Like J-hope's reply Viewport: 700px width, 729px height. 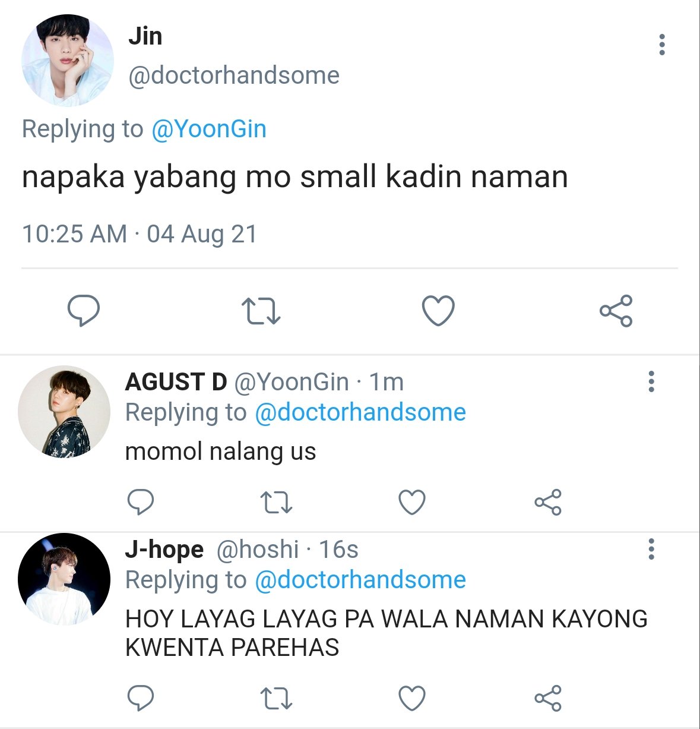[x=412, y=698]
